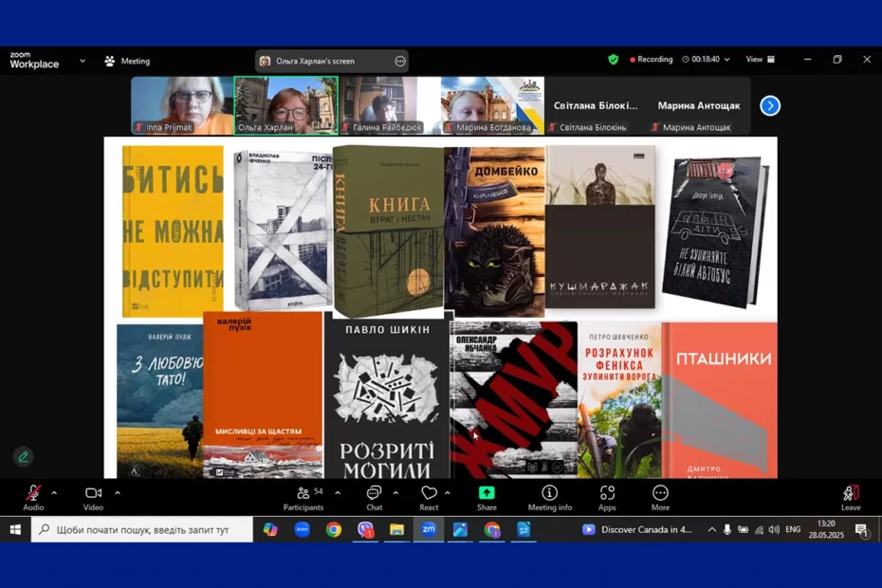Change layout using the View button
This screenshot has width=882, height=588.
coord(760,59)
